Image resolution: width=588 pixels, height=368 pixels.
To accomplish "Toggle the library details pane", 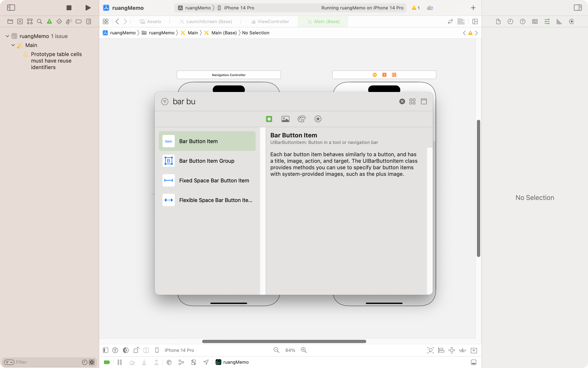I will 424,101.
